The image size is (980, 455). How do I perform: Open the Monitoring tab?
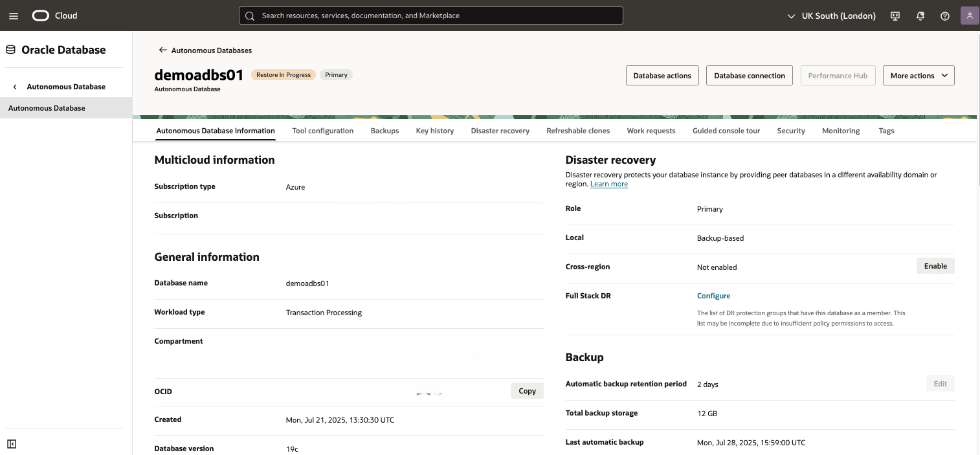click(840, 130)
